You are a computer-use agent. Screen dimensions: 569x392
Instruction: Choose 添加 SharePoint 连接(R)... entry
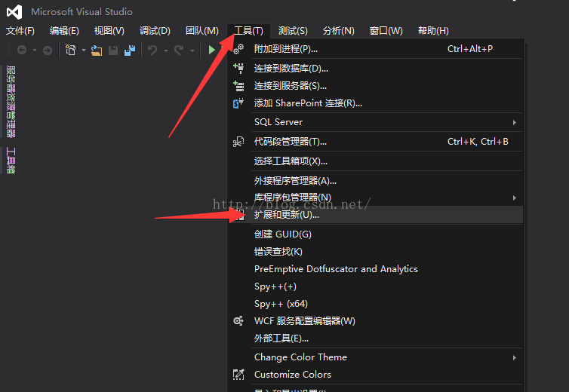376,103
